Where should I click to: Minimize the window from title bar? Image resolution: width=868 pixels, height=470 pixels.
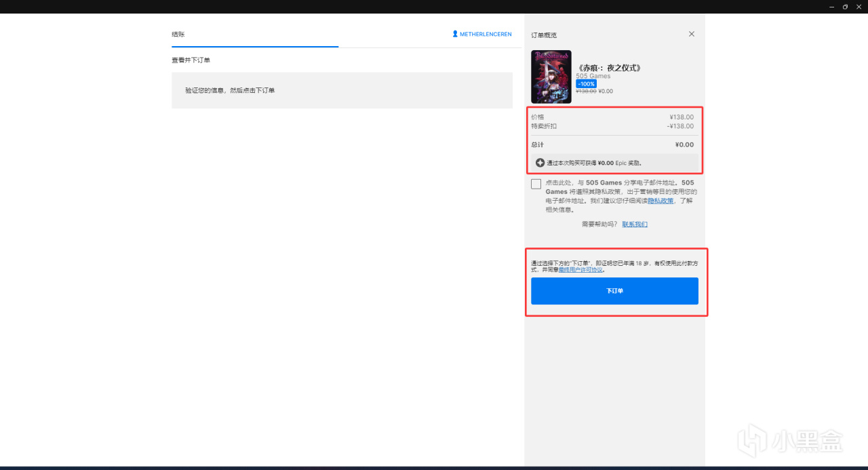[x=832, y=7]
